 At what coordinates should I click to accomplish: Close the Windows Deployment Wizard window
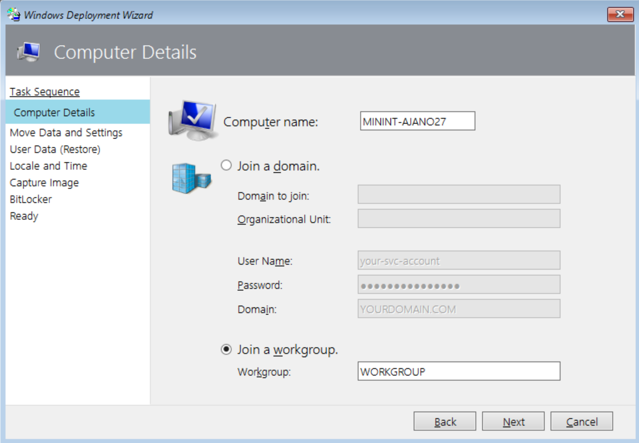click(620, 15)
